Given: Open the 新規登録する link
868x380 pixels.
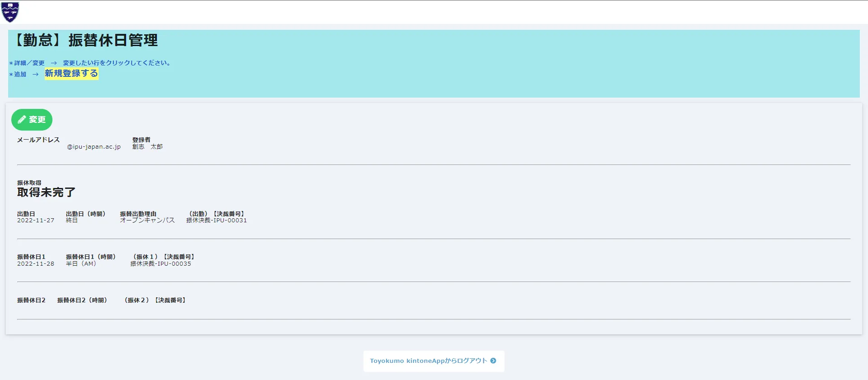Looking at the screenshot, I should [x=71, y=74].
